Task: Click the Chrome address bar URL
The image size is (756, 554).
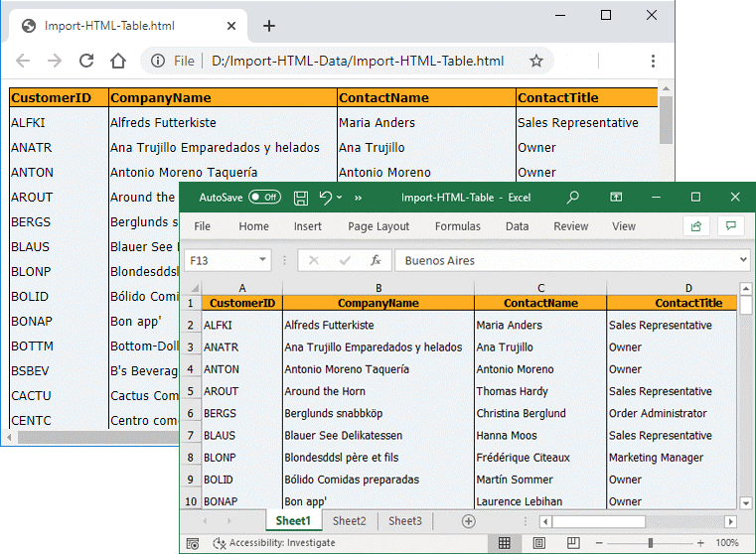Action: click(x=358, y=61)
